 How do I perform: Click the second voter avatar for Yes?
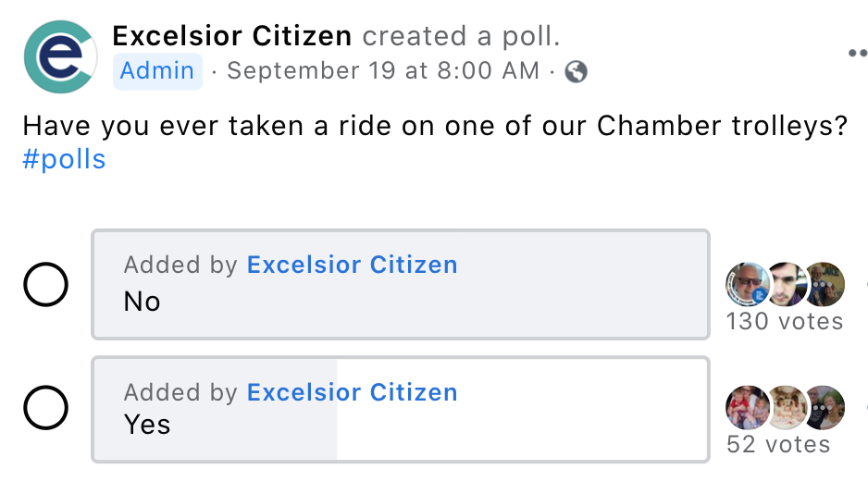(786, 408)
